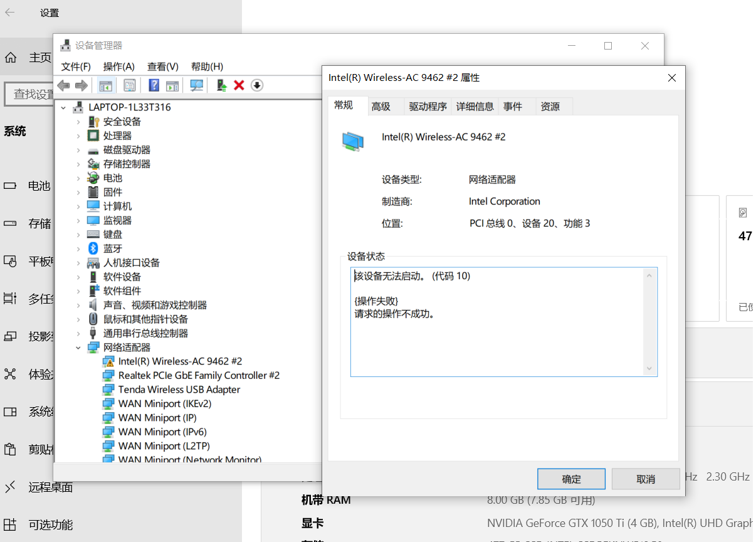The image size is (756, 542).
Task: Open the 文件(F) menu
Action: 76,66
